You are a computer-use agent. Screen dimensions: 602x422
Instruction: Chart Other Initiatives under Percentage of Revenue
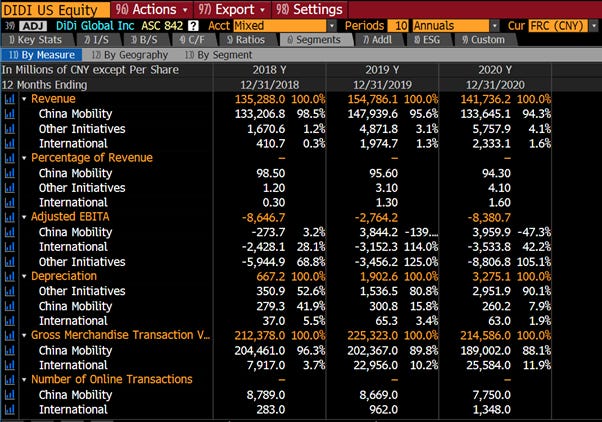[10, 187]
